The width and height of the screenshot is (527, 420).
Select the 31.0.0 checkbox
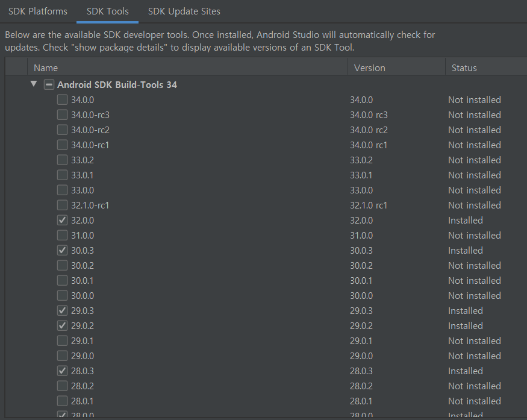pyautogui.click(x=62, y=235)
